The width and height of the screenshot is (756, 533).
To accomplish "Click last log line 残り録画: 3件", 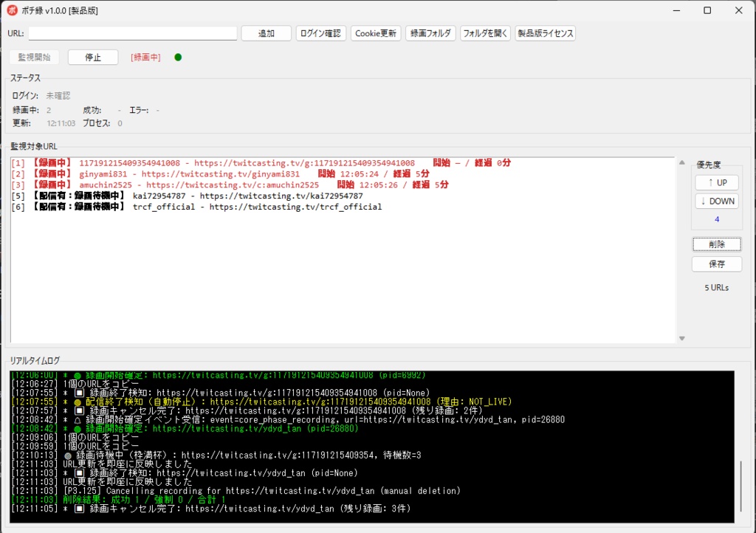I will click(210, 509).
